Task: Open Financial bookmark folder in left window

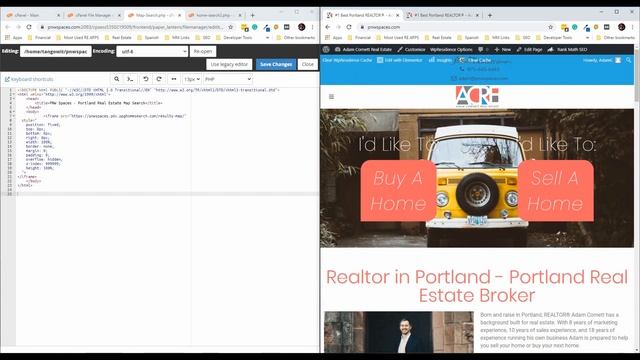Action: point(39,38)
